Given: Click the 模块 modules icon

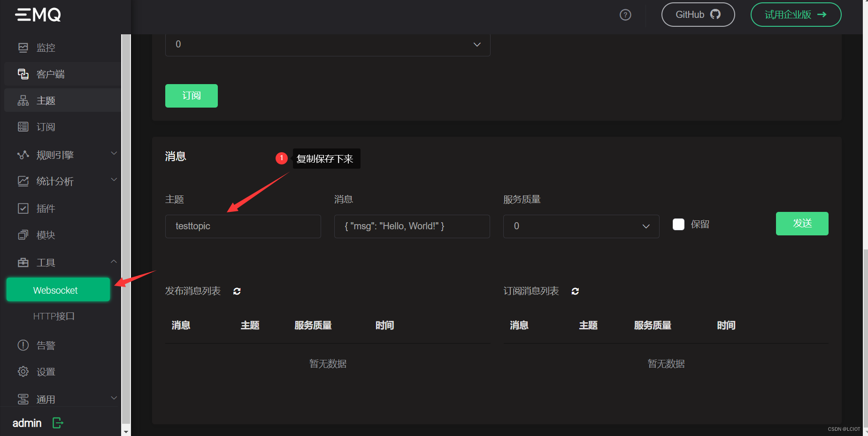Looking at the screenshot, I should click(x=23, y=235).
